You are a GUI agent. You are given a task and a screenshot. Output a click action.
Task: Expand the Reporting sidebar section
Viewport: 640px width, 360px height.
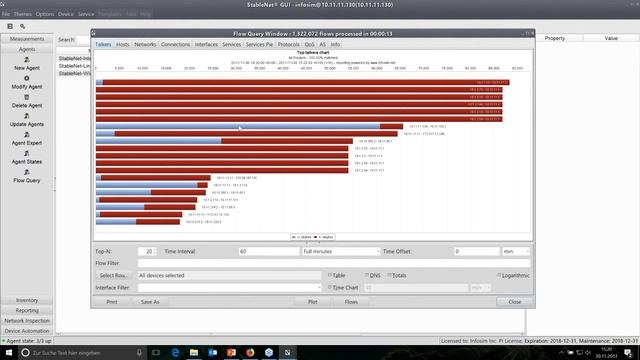[x=27, y=310]
